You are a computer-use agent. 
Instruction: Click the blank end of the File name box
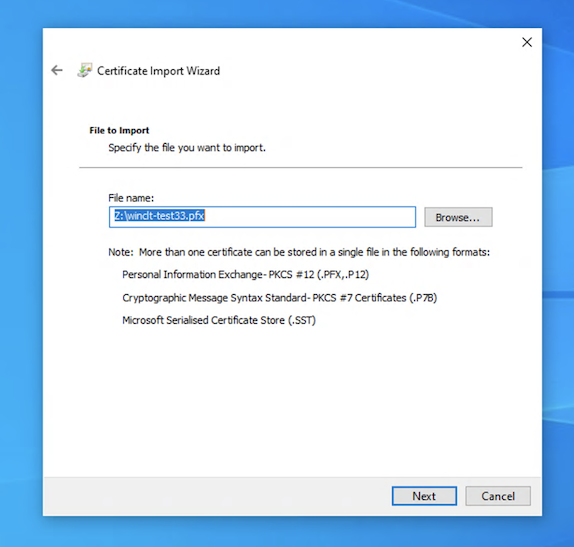[x=311, y=217]
